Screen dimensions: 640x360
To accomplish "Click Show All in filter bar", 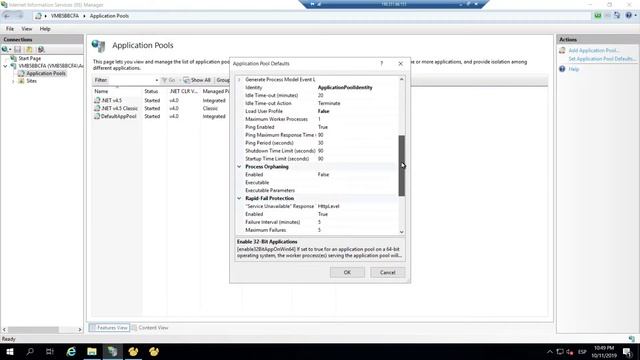I will [197, 80].
